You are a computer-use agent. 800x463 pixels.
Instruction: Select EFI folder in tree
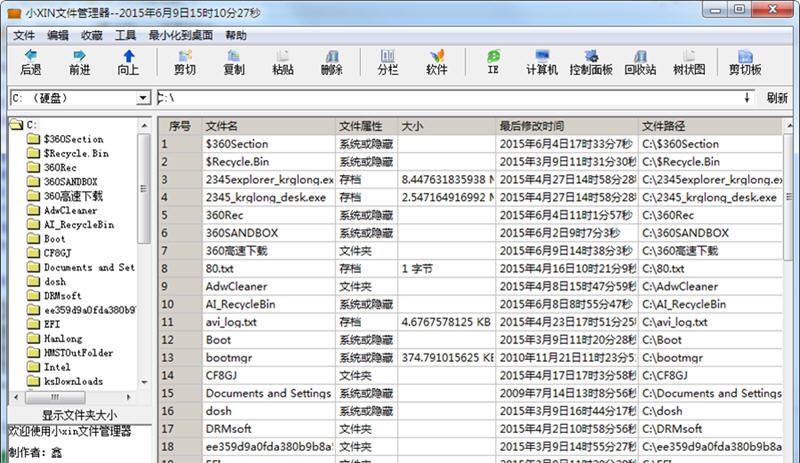[x=52, y=324]
